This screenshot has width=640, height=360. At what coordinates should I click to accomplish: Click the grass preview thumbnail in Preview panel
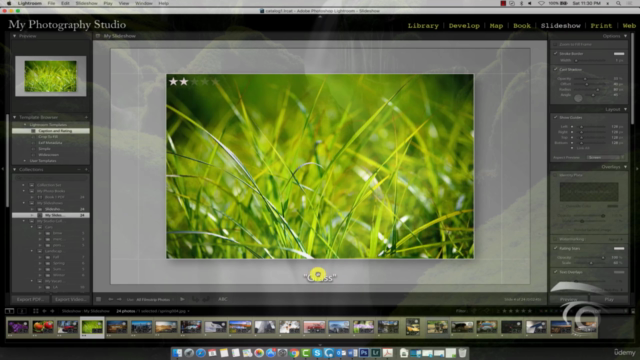pos(51,76)
